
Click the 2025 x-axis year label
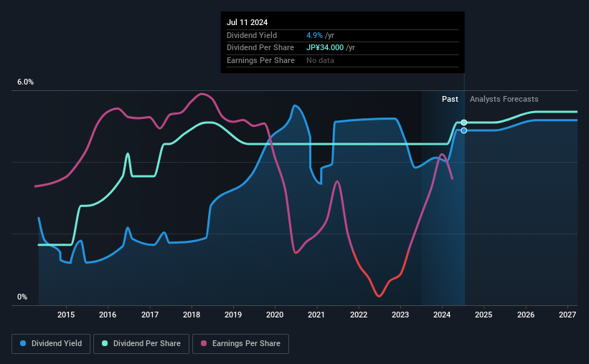pyautogui.click(x=484, y=315)
